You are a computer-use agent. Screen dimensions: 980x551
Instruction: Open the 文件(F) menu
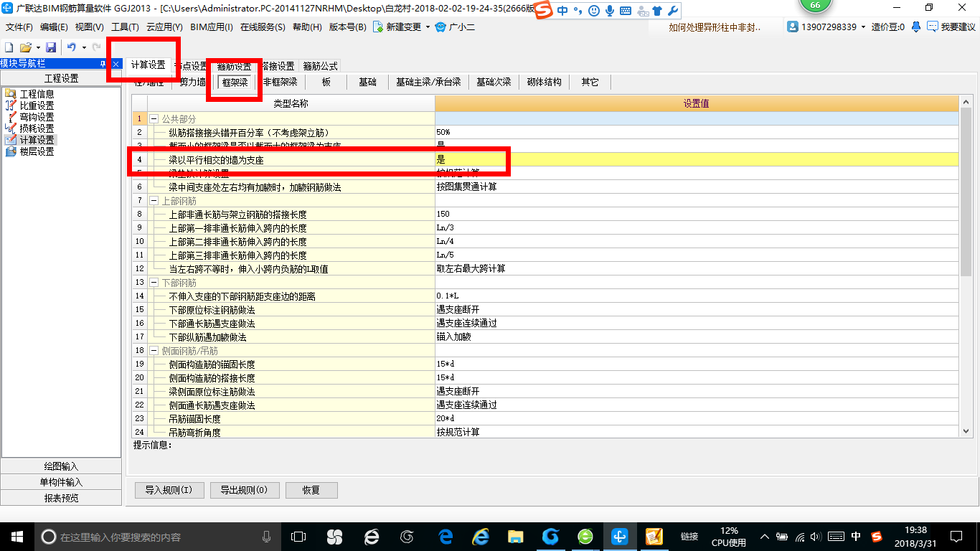pos(19,27)
